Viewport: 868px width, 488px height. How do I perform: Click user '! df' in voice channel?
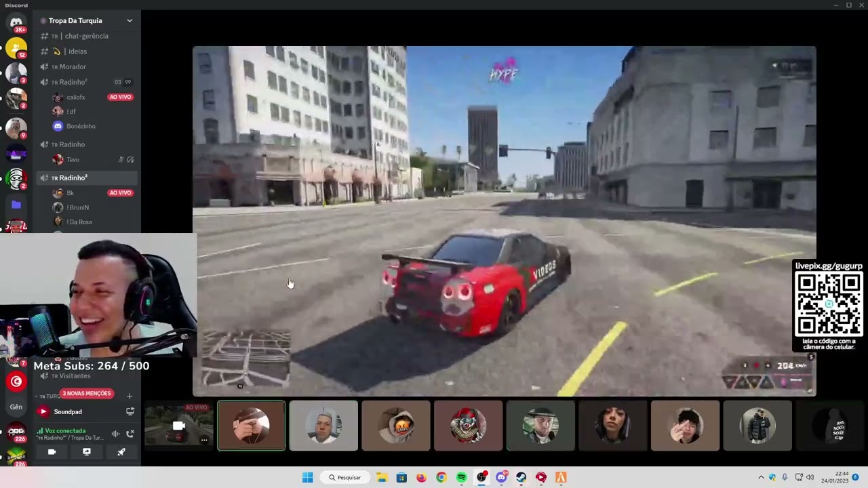click(71, 111)
